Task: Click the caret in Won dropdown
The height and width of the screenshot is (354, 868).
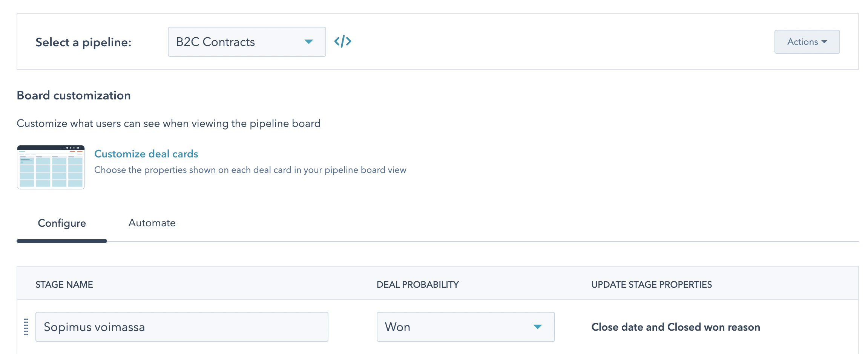Action: pos(538,327)
